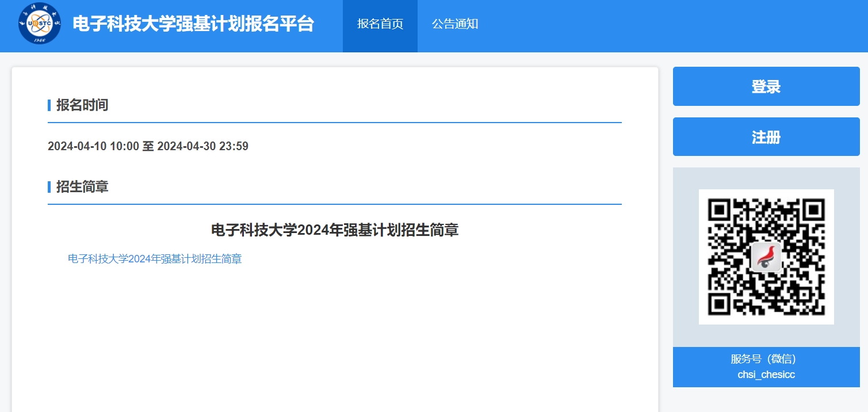Switch to the 公告通知 tab
This screenshot has width=868, height=412.
coord(454,24)
